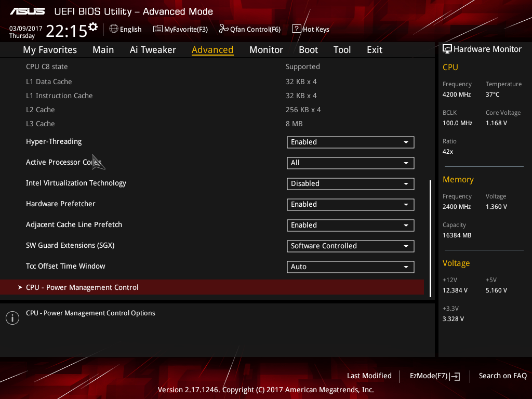
Task: Open the SW Guard Extensions dropdown
Action: click(x=351, y=246)
